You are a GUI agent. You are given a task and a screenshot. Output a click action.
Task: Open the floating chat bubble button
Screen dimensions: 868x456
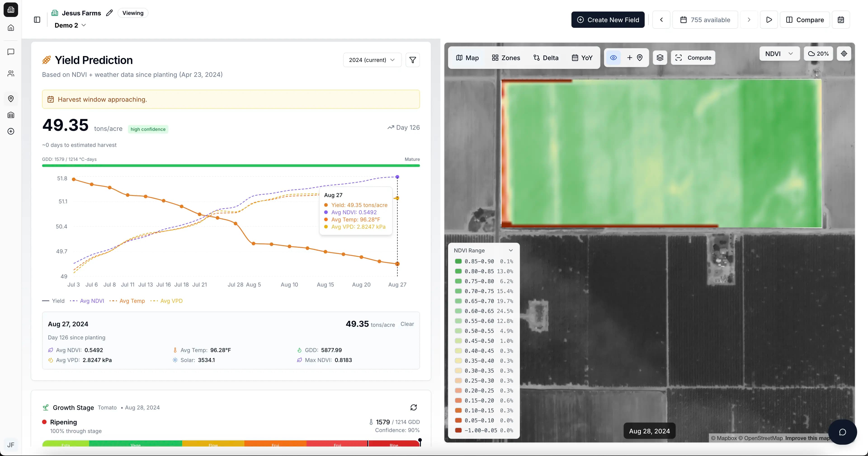[842, 432]
